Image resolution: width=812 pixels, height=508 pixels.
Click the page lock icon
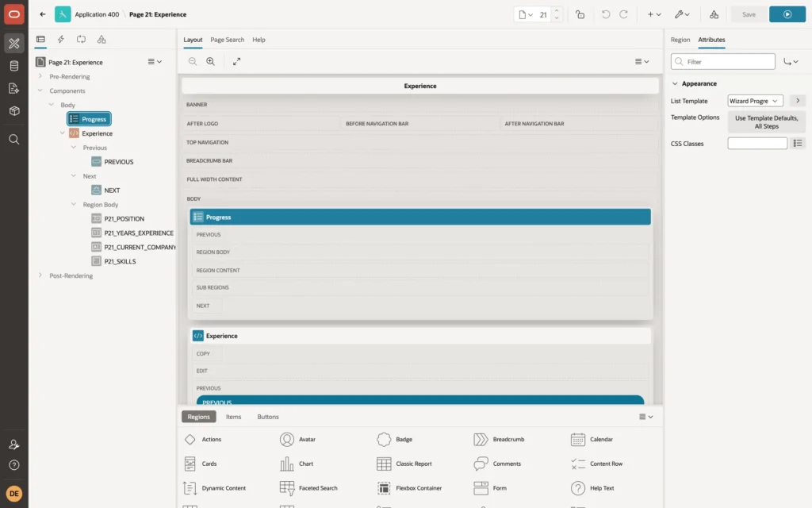[x=580, y=14]
